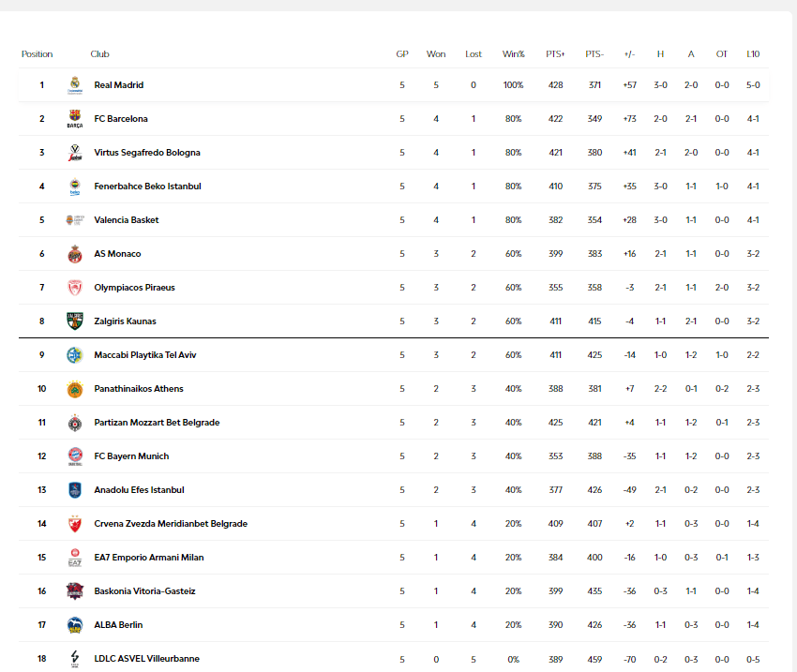
Task: Click the FC Barcelona crest icon
Action: coord(75,119)
